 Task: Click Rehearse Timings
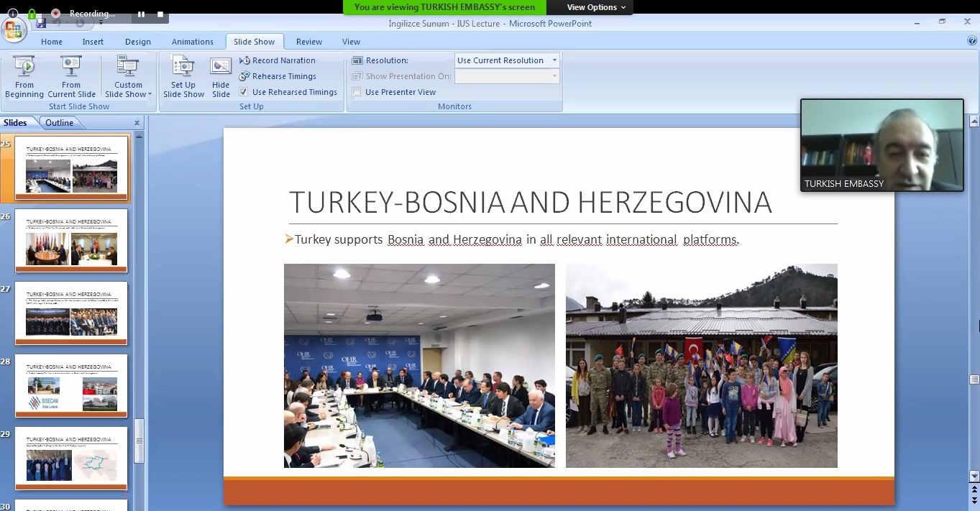coord(283,76)
